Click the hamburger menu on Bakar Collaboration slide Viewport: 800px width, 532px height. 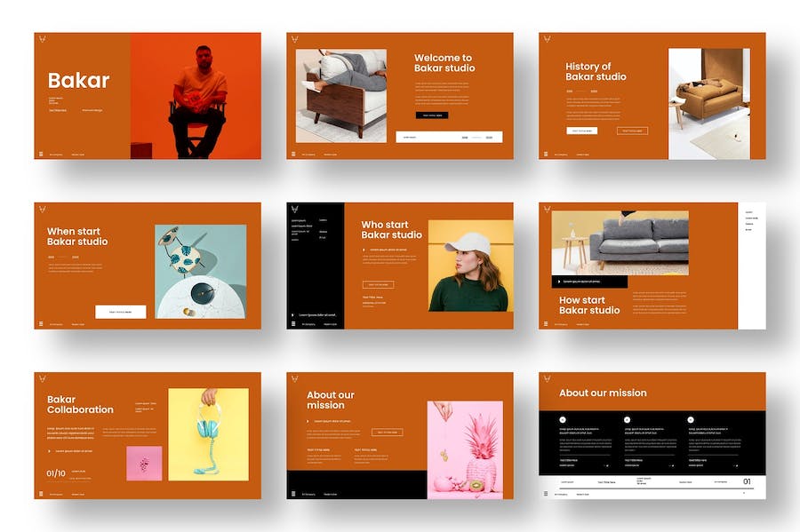pyautogui.click(x=41, y=494)
